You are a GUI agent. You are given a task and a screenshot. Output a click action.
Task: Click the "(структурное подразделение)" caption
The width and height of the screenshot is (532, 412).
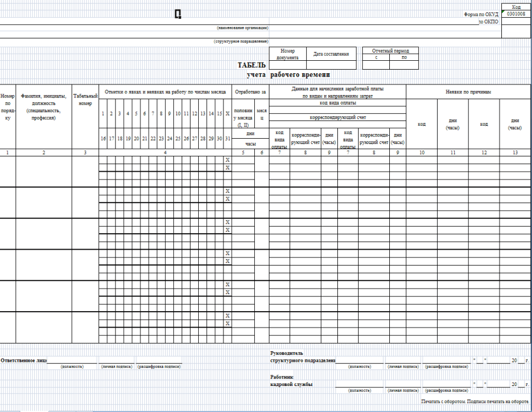[x=241, y=41]
